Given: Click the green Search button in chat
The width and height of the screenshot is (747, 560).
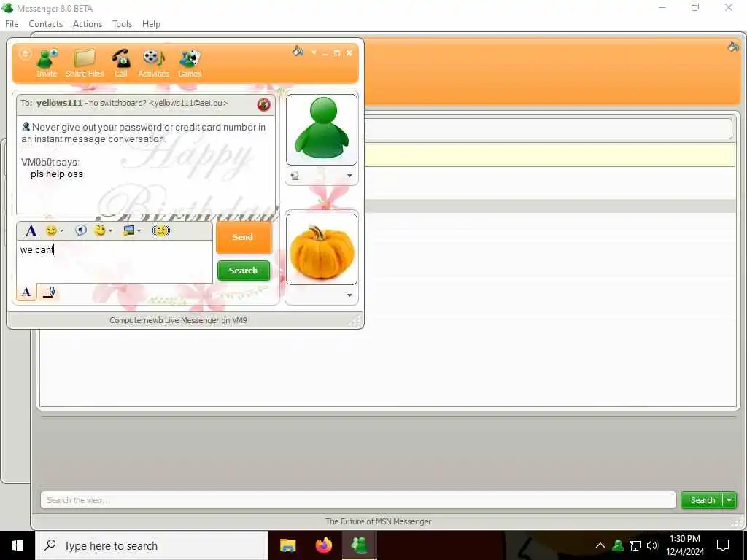Looking at the screenshot, I should pos(244,271).
